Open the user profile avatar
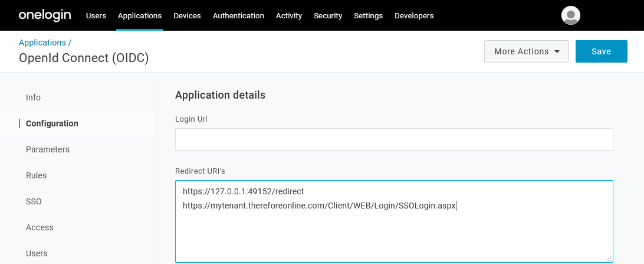This screenshot has width=644, height=264. click(570, 15)
